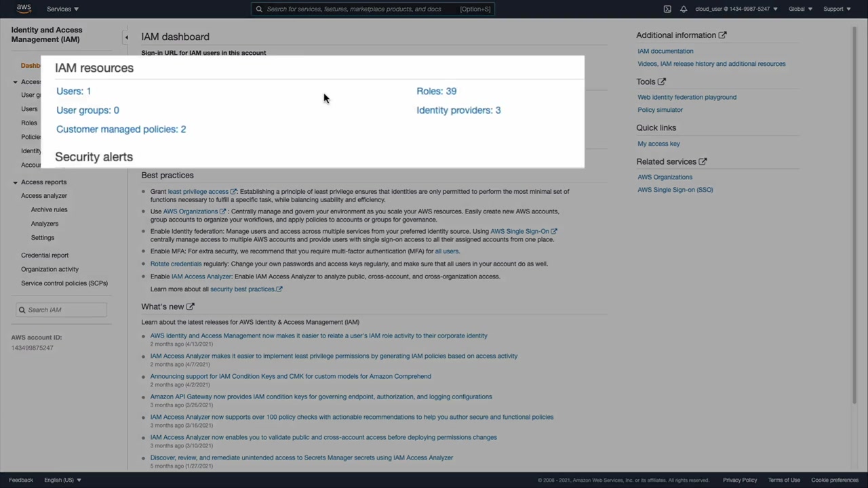Open Privacy Policy in footer
Viewport: 868px width, 488px height.
click(x=740, y=480)
